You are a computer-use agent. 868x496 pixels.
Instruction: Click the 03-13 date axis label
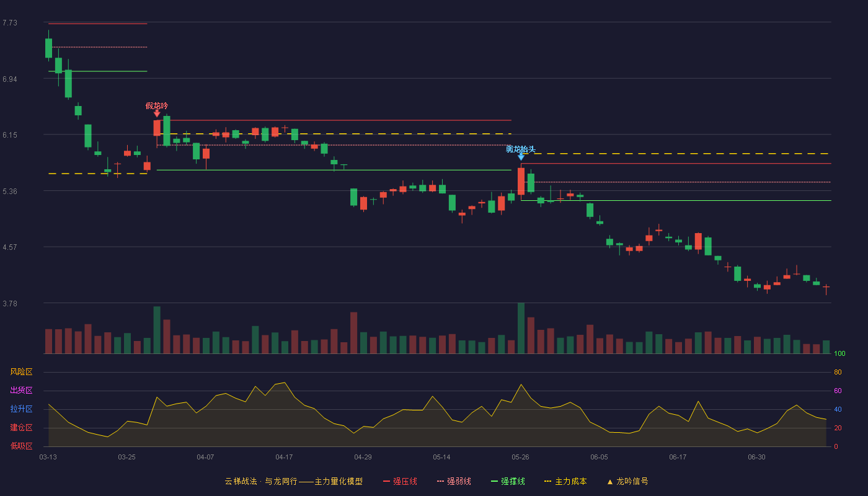48,457
